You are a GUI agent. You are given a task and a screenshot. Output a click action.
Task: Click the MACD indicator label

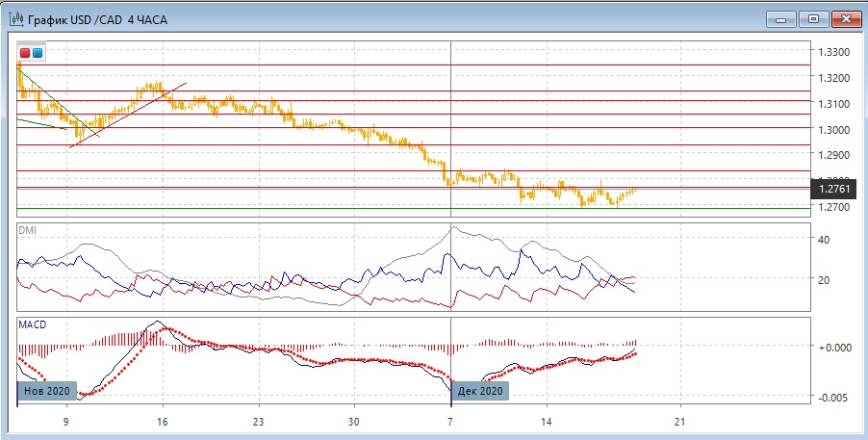tap(32, 324)
